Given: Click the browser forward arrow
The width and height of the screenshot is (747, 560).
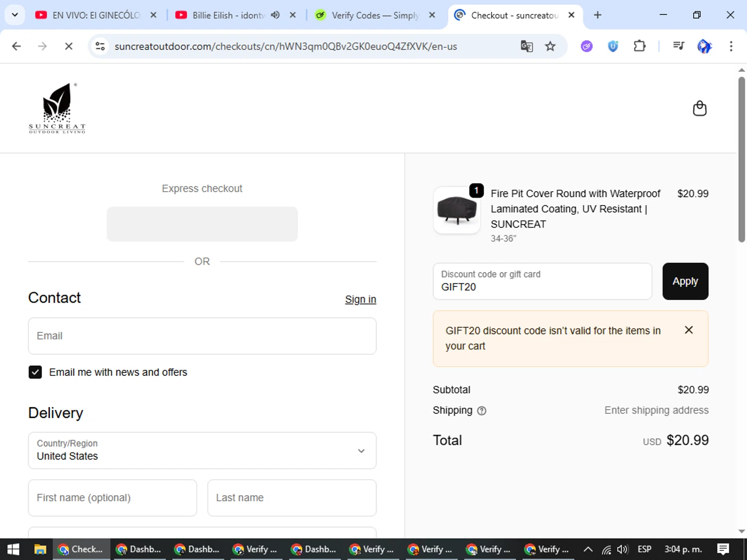Looking at the screenshot, I should (x=42, y=46).
